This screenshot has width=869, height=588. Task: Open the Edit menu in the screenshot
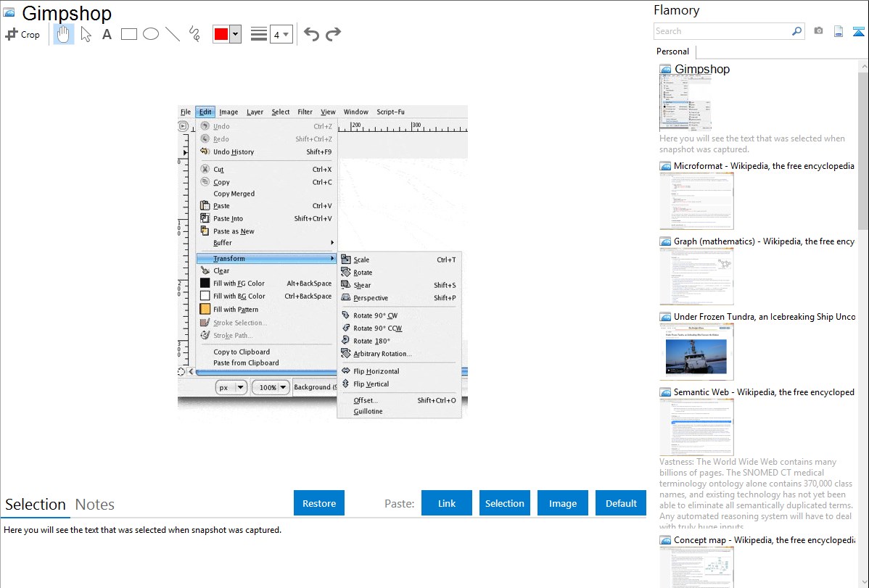click(x=205, y=112)
